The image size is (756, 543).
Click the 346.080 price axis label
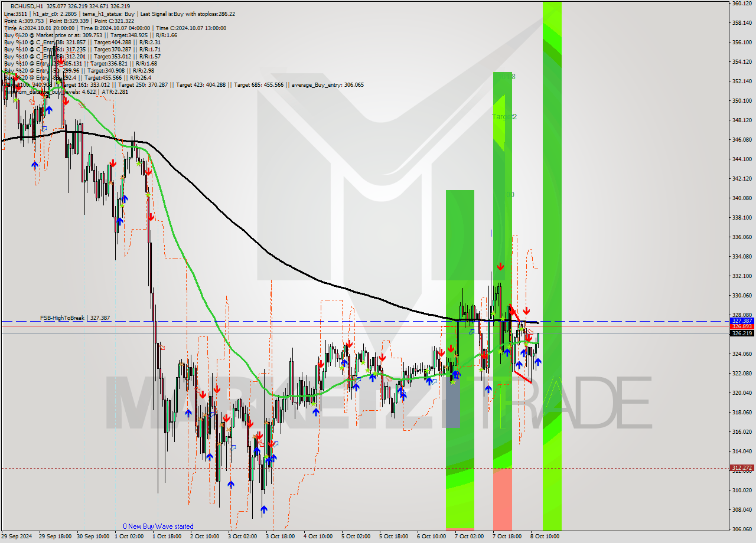click(742, 140)
